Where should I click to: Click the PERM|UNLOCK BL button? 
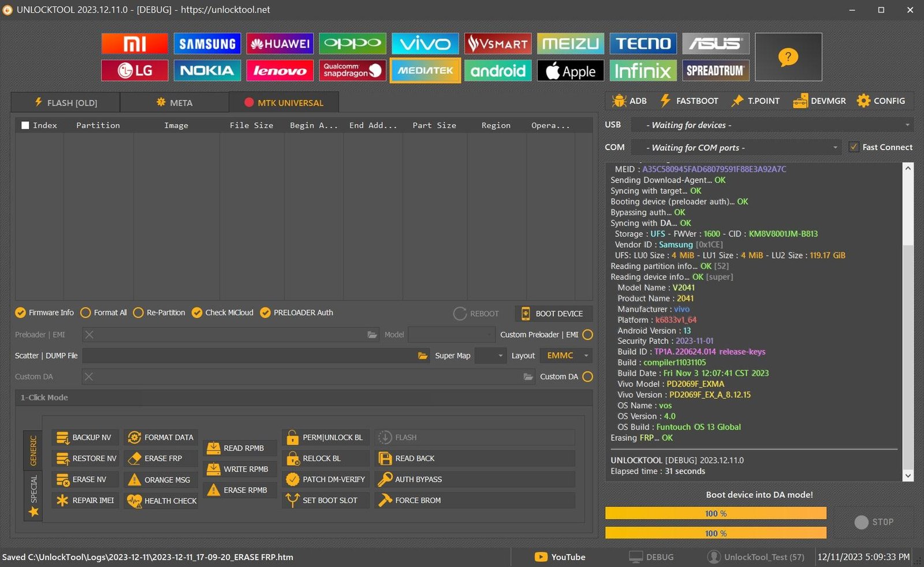pyautogui.click(x=326, y=438)
